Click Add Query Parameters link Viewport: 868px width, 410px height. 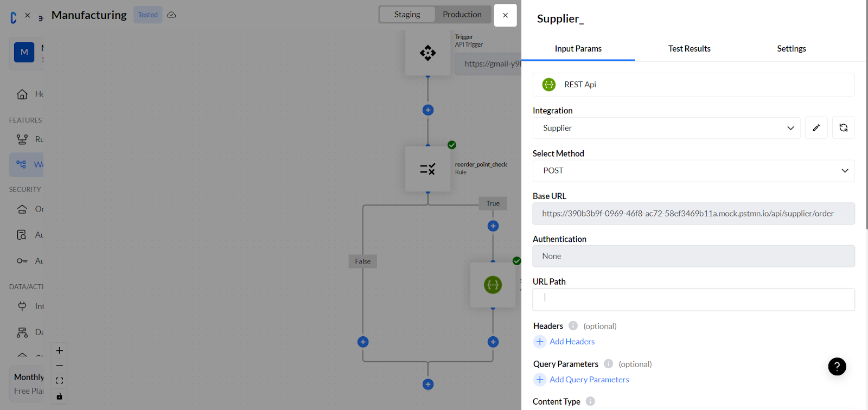(x=589, y=380)
